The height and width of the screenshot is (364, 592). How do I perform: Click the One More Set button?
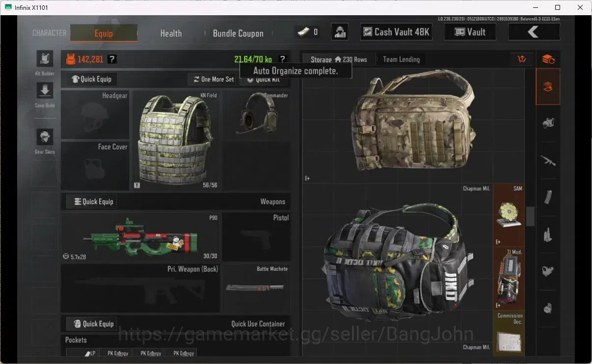(213, 79)
